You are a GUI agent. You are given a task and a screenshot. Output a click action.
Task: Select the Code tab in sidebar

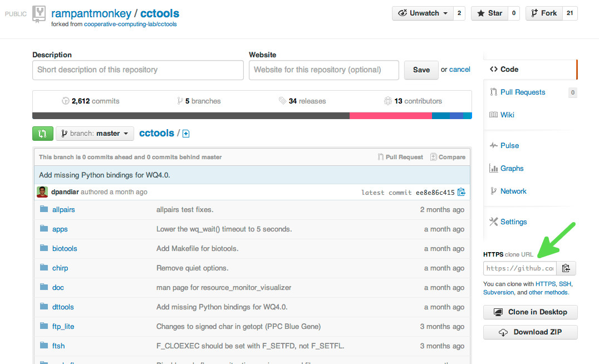pos(530,69)
